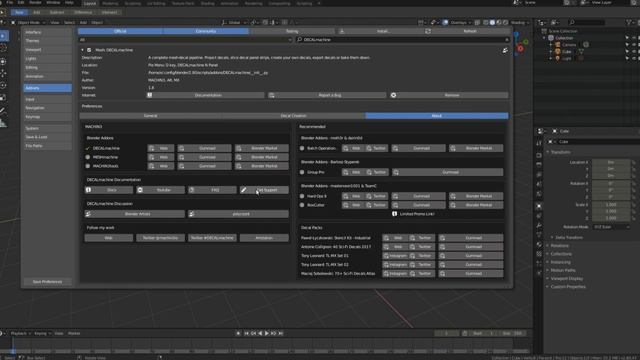Jump to the timeline start frame button

click(247, 333)
